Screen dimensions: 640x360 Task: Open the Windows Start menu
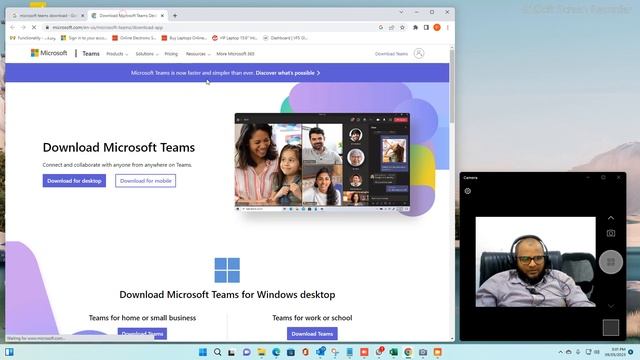click(x=202, y=352)
